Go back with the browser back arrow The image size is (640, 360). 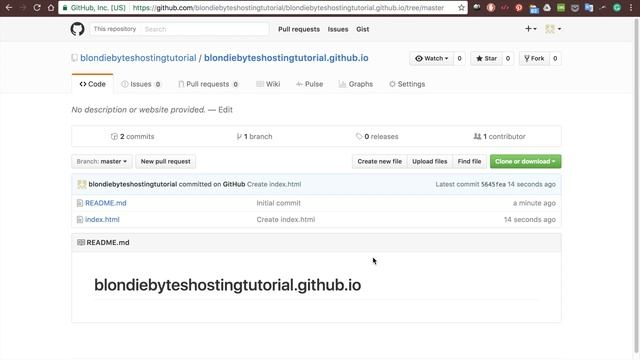9,8
